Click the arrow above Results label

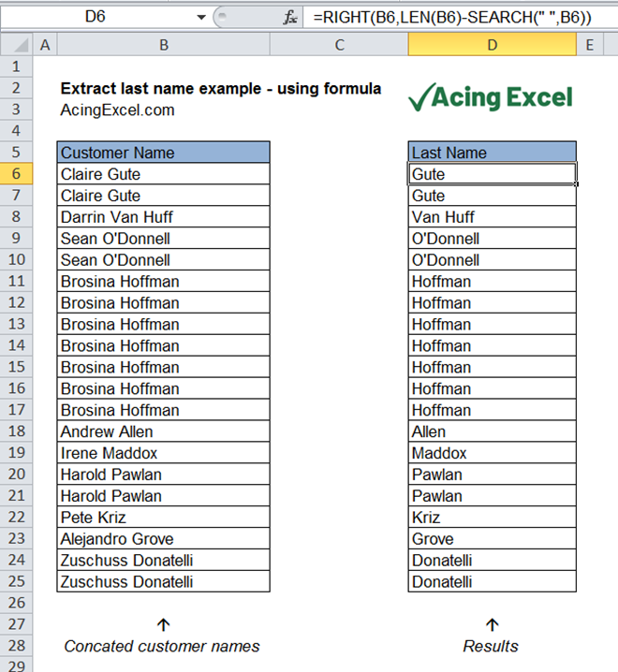click(x=492, y=624)
